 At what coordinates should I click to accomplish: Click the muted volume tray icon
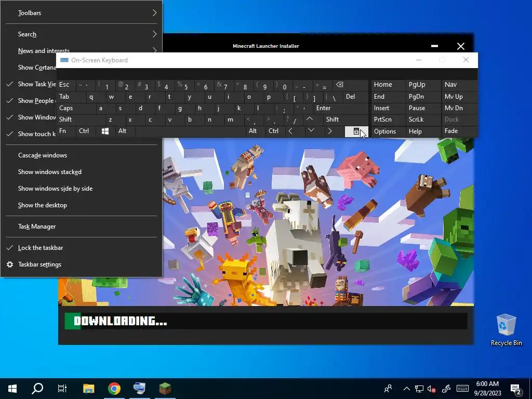432,389
